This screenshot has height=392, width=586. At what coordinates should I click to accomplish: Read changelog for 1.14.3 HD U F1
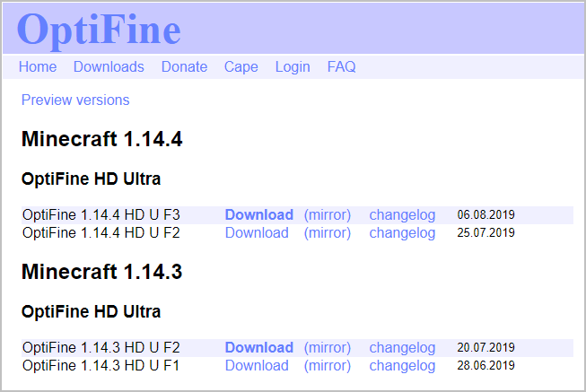[402, 365]
